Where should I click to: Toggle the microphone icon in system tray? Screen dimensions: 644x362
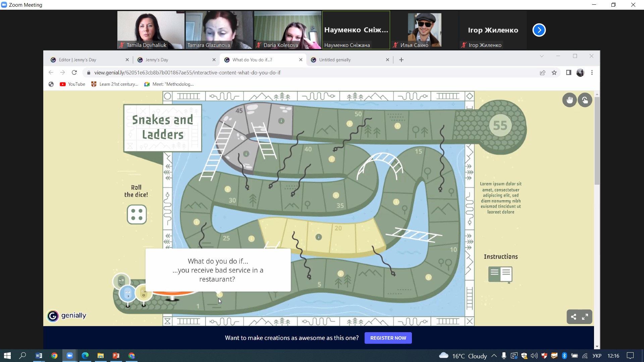pyautogui.click(x=504, y=356)
